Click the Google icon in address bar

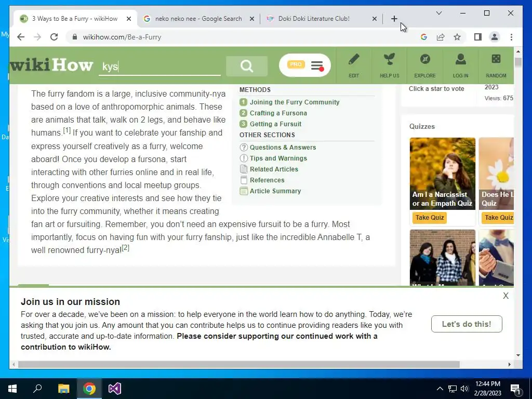[x=424, y=37]
